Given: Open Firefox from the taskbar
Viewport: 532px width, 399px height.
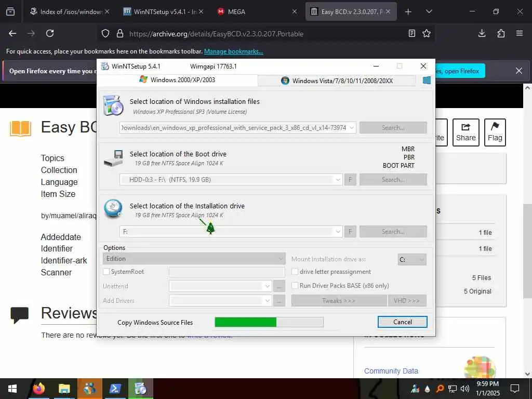Looking at the screenshot, I should [x=38, y=389].
